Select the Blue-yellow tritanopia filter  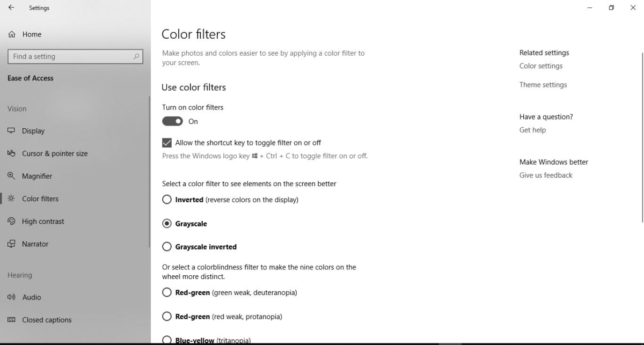click(x=167, y=340)
